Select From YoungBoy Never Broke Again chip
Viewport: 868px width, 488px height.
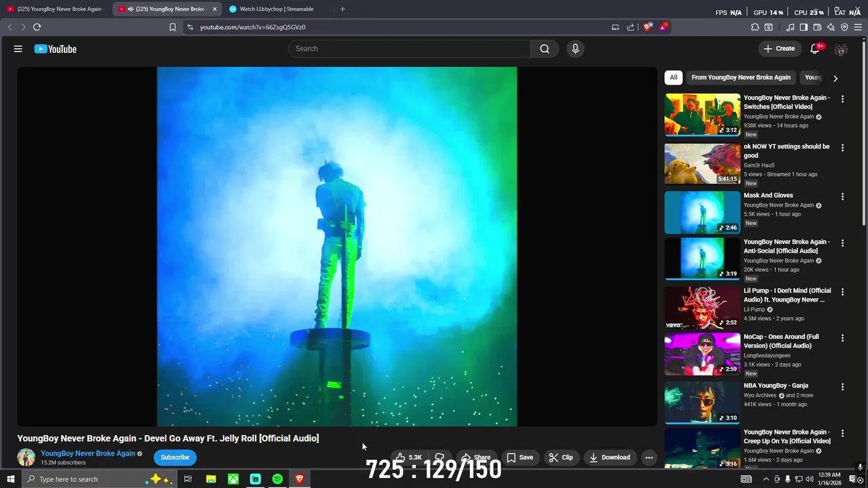coord(741,77)
